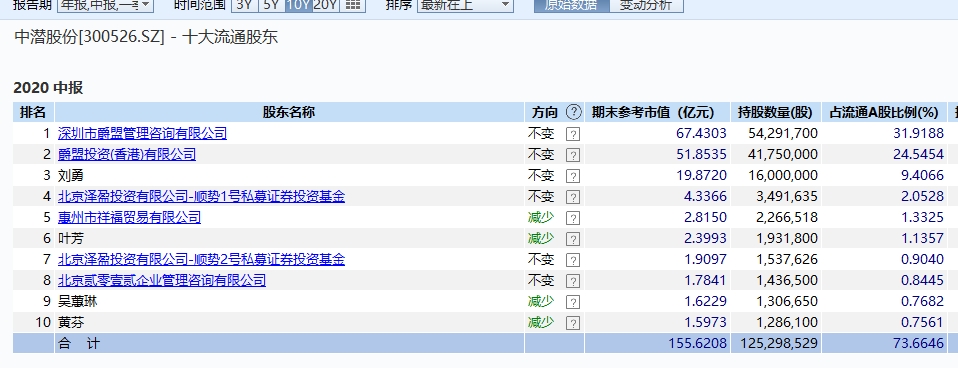This screenshot has width=958, height=368.
Task: Select the 10Y time range button
Action: 298,6
